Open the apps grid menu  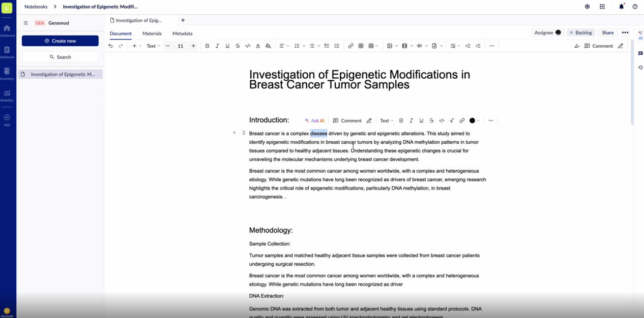(x=602, y=7)
